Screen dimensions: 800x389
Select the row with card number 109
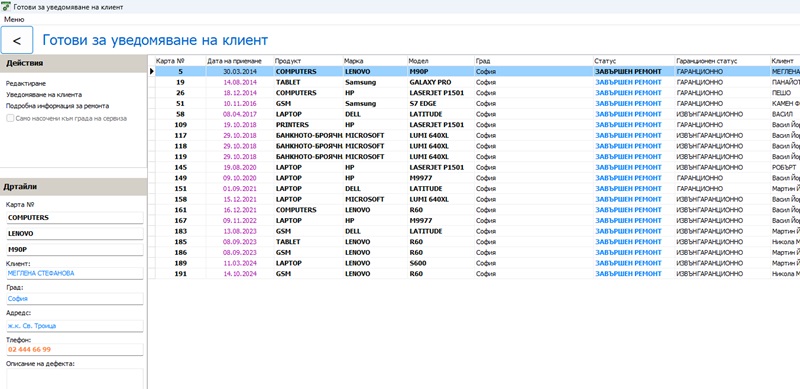click(x=474, y=125)
